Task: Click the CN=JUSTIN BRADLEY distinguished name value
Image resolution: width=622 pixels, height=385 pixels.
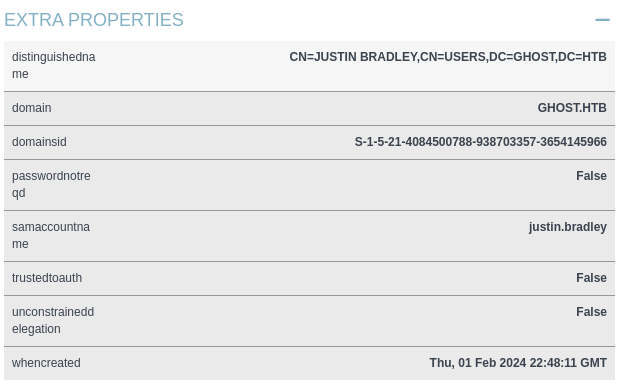Action: (448, 57)
